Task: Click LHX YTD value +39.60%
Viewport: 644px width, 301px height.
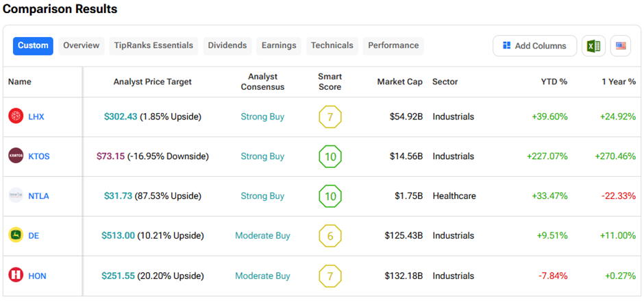Action: tap(549, 117)
